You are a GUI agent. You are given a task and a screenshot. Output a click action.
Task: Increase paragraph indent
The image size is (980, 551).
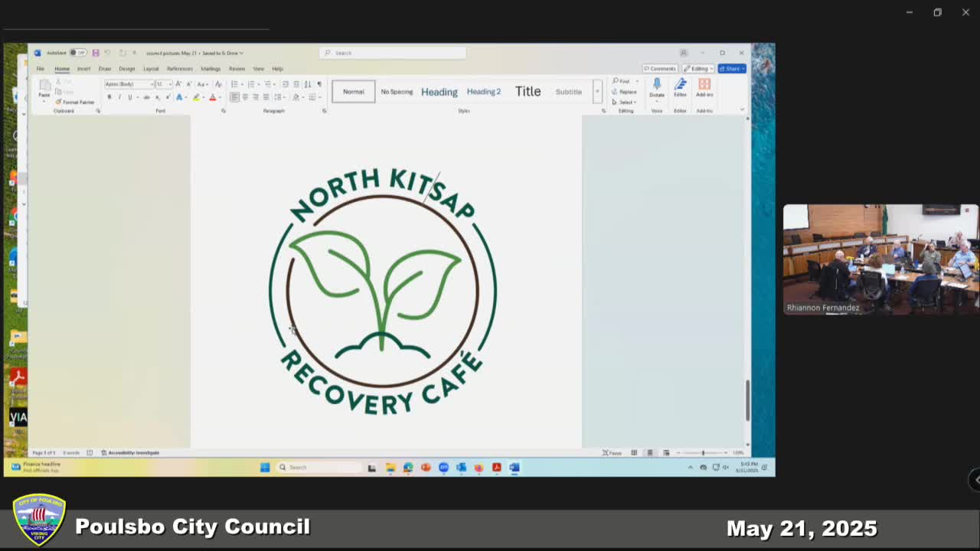point(296,83)
